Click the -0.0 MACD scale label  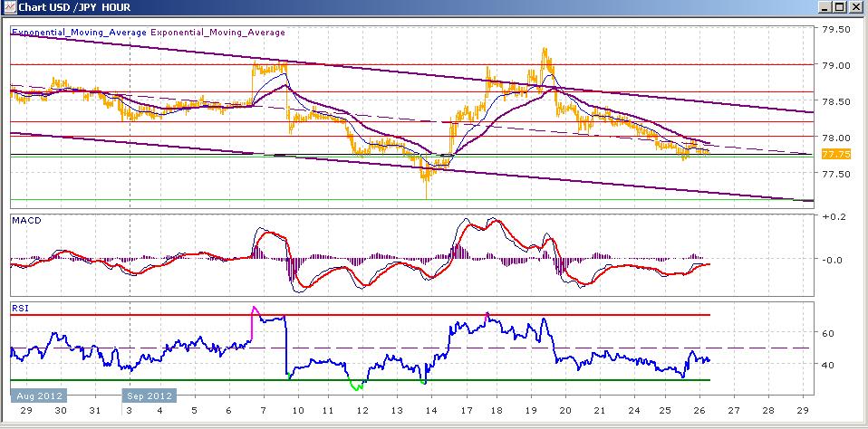click(834, 260)
